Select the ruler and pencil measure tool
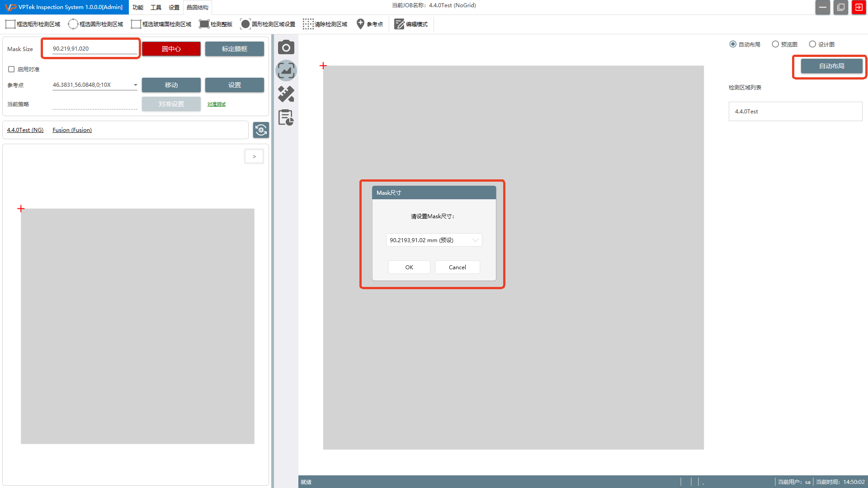The height and width of the screenshot is (488, 868). 286,94
